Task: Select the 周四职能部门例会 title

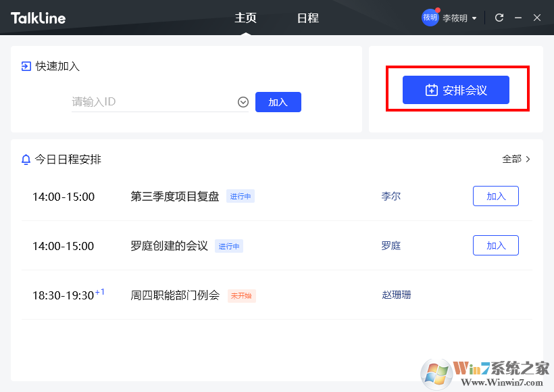Action: coord(175,295)
